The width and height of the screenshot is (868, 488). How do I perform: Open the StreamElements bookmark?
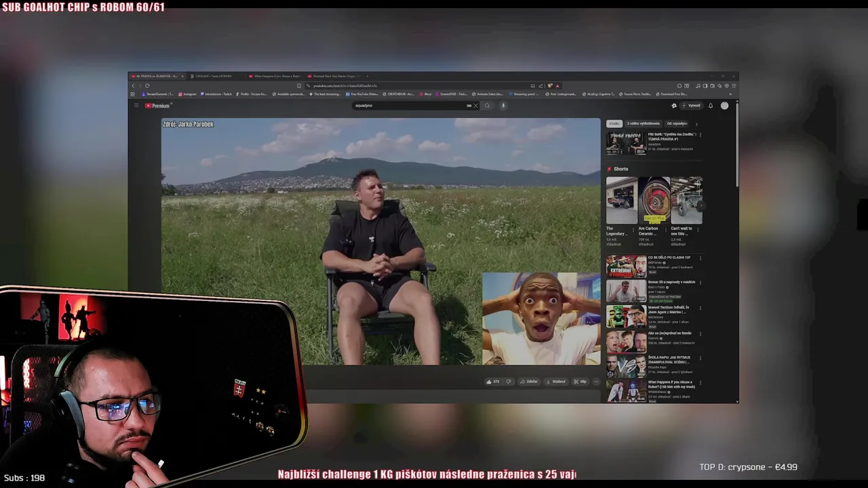157,94
